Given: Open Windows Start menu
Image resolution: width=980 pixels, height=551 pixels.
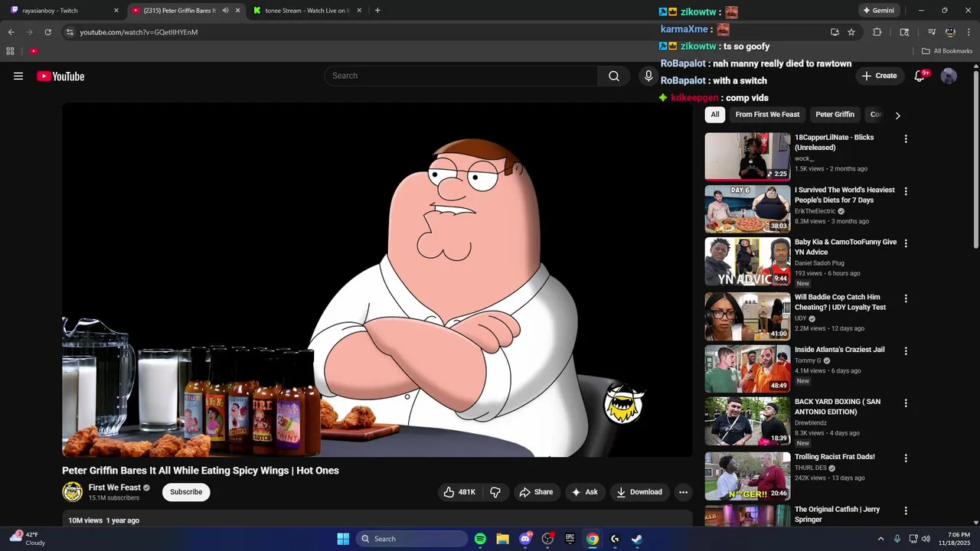Looking at the screenshot, I should pos(343,539).
